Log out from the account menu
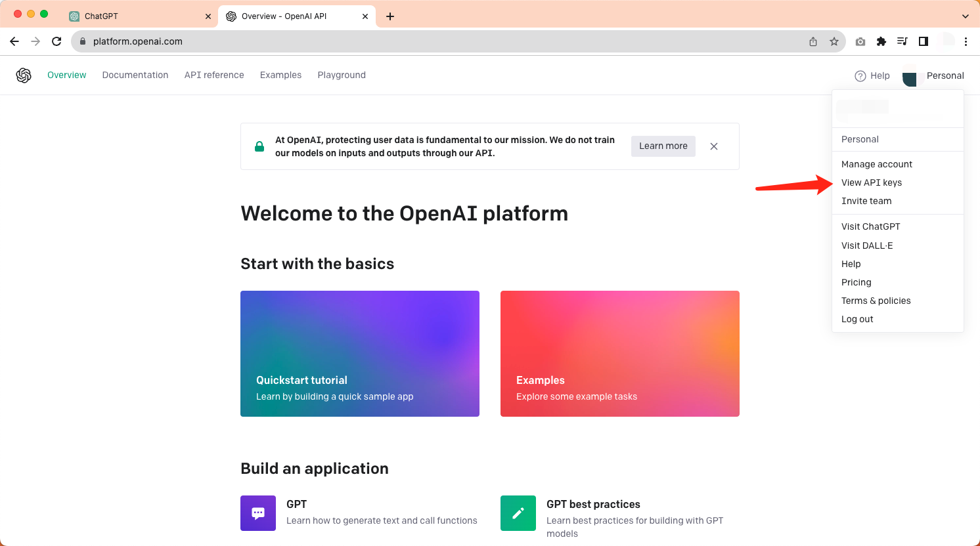Image resolution: width=980 pixels, height=546 pixels. coord(898,320)
